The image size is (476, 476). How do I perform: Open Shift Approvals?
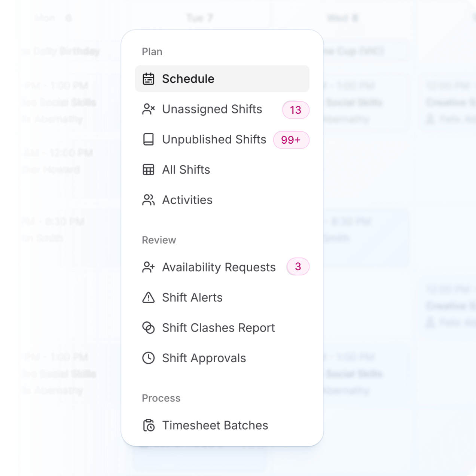pos(204,358)
